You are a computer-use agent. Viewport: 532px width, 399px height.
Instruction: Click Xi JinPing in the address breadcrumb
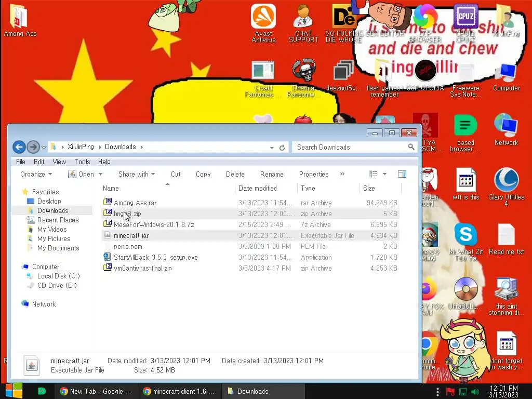(81, 147)
